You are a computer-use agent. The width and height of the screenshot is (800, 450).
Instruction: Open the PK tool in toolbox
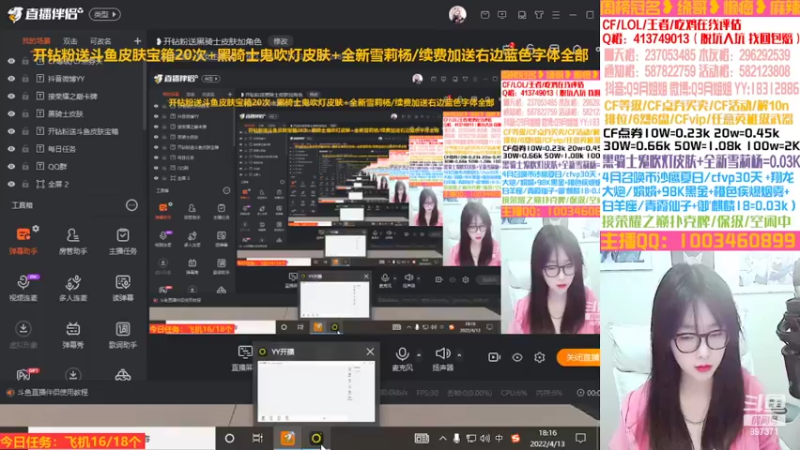point(23,374)
